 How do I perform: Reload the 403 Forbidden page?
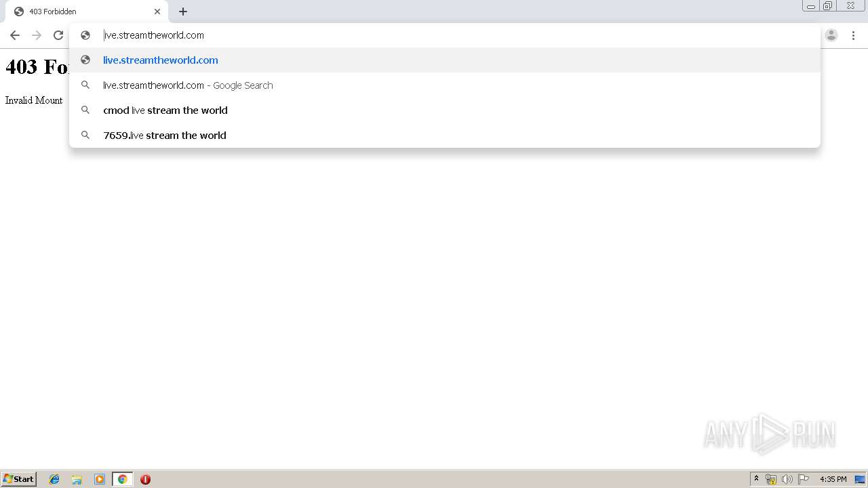click(x=58, y=35)
